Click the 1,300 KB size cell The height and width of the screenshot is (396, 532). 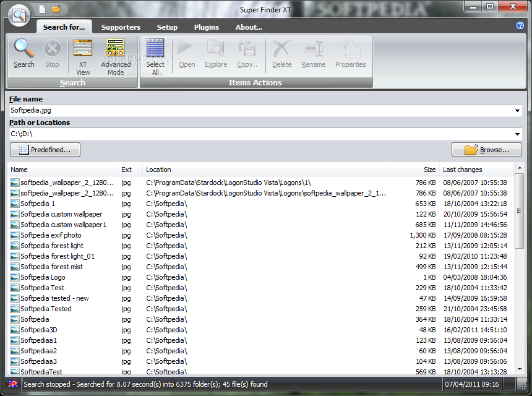(423, 235)
